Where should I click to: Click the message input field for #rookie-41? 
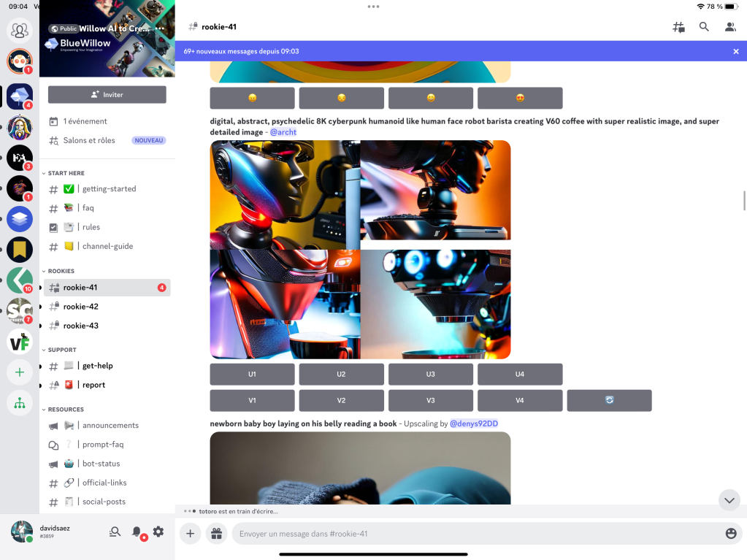pyautogui.click(x=475, y=534)
